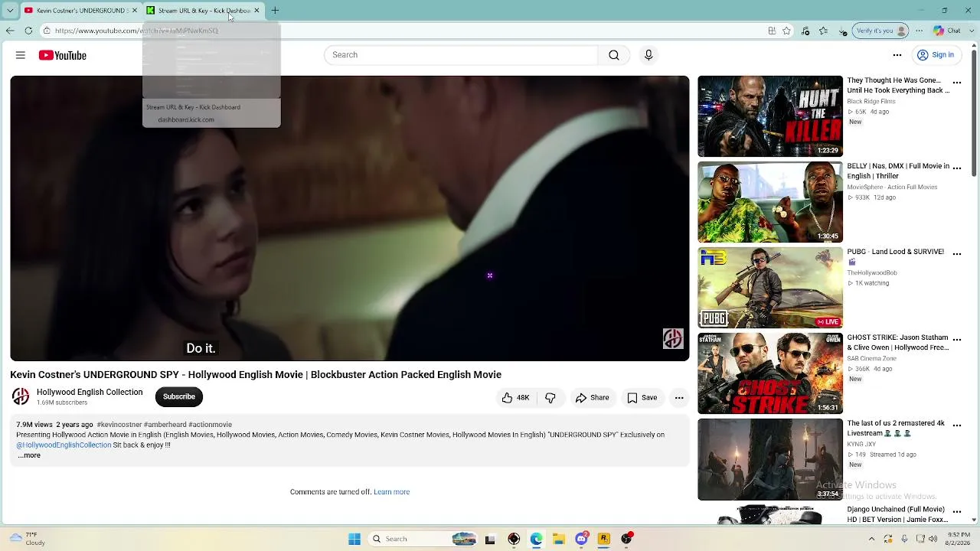Open The Last of Us remastered thumbnail
Screen dimensions: 980x551
[770, 459]
